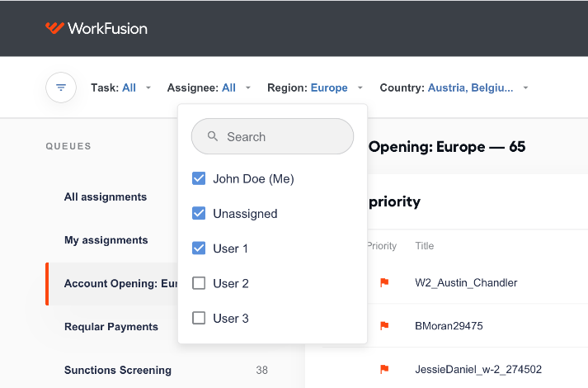Focus the assignee Search field
Screen dimensions: 588x388
pyautogui.click(x=273, y=136)
